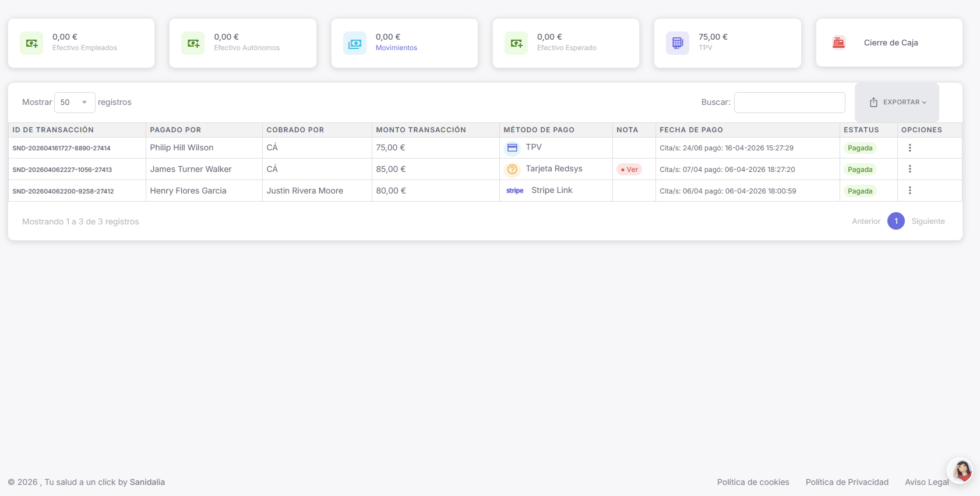Click the TPV terminal icon
Viewport: 980px width, 496px height.
click(x=678, y=43)
